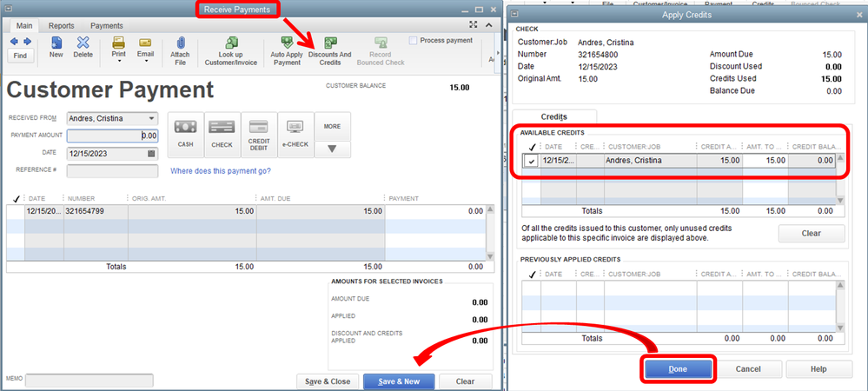Open the Reports tab
Screen dimensions: 868x391
click(x=61, y=25)
